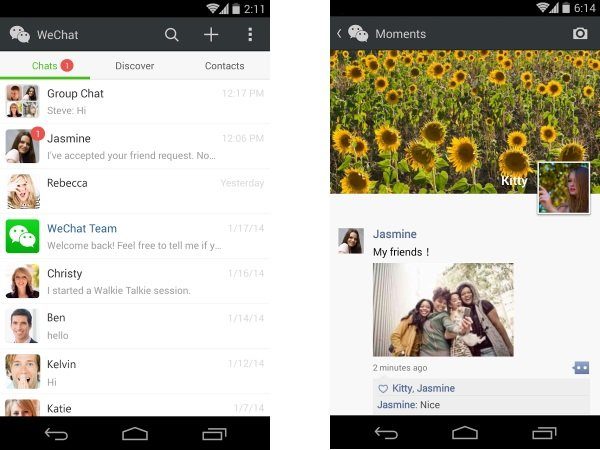This screenshot has width=600, height=450.
Task: Tap Android home button on Moments screen
Action: [465, 433]
